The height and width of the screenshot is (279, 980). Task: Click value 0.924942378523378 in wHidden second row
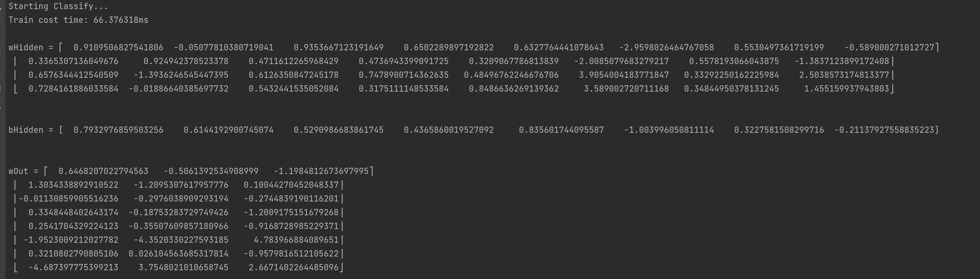coord(186,61)
